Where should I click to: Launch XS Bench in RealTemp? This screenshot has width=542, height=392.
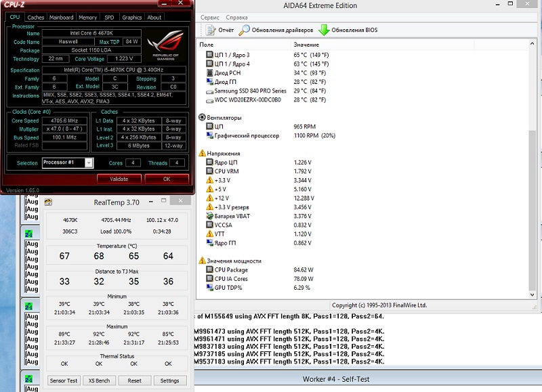point(99,380)
